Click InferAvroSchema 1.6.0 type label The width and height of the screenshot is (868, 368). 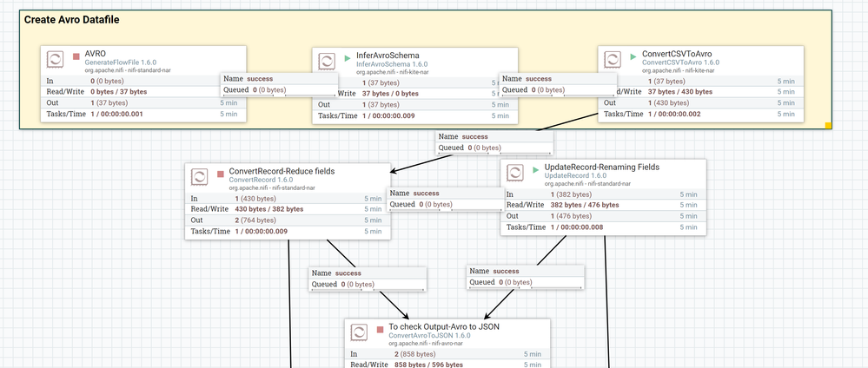(x=391, y=64)
